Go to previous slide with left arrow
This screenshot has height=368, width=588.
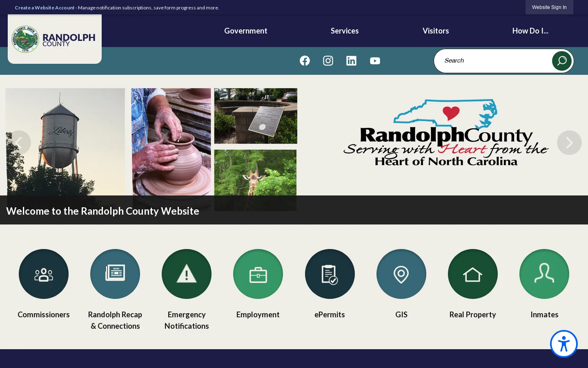tap(18, 143)
